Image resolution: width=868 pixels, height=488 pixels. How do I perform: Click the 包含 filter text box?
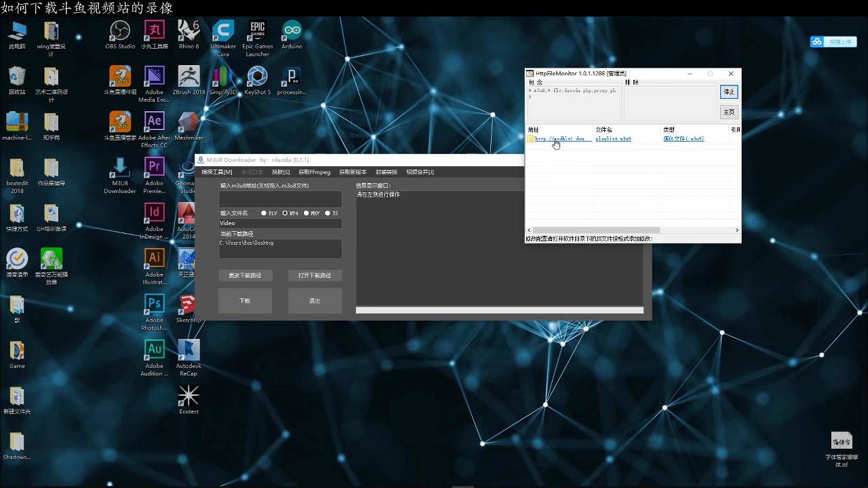574,103
